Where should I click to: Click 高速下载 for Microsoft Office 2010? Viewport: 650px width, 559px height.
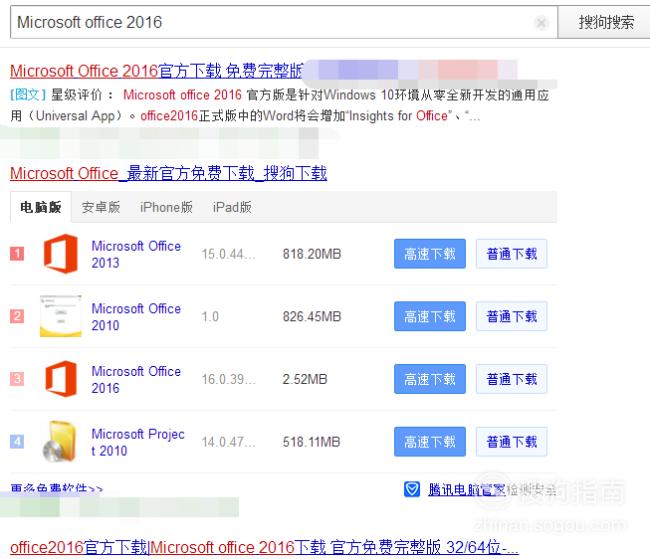tap(430, 316)
